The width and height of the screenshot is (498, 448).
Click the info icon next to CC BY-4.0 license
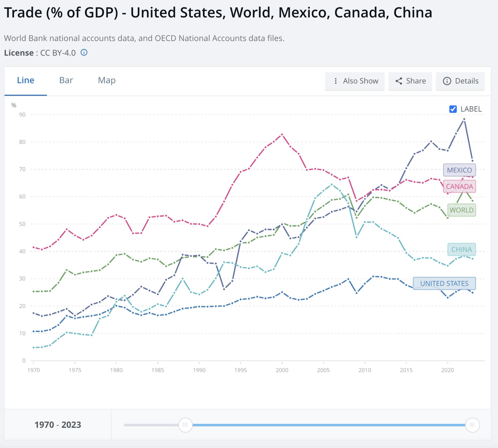tap(85, 52)
